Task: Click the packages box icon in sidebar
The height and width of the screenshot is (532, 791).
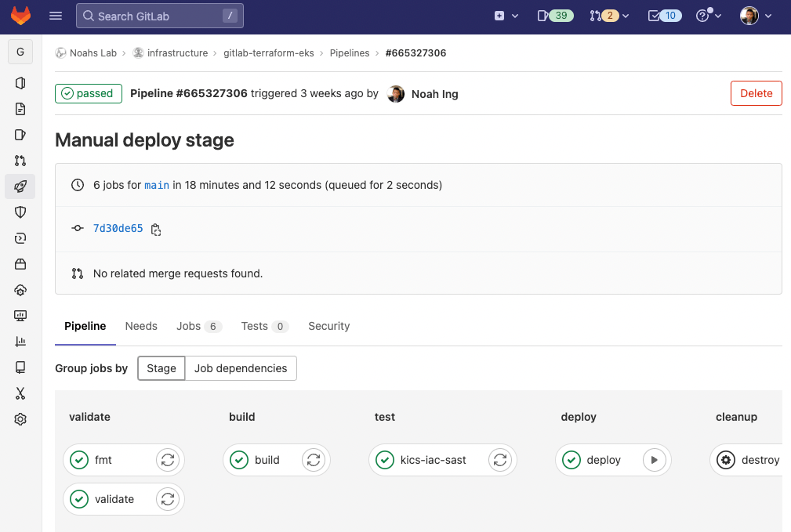Action: 20,264
